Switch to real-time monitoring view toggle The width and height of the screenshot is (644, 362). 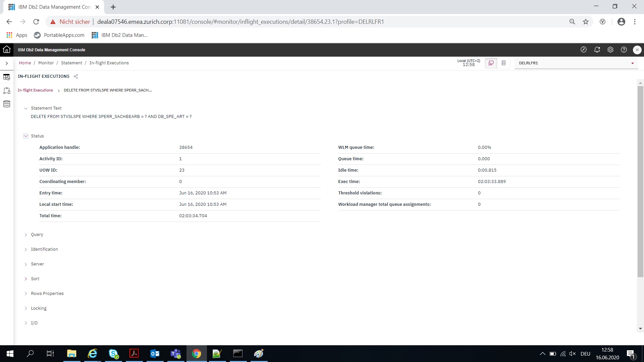click(x=491, y=63)
